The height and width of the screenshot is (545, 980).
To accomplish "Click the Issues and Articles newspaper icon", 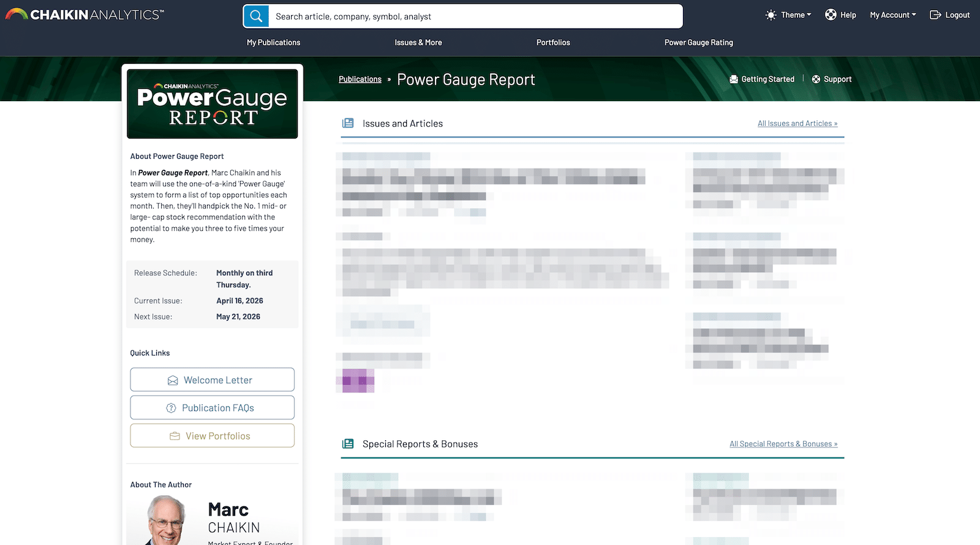I will (x=348, y=123).
